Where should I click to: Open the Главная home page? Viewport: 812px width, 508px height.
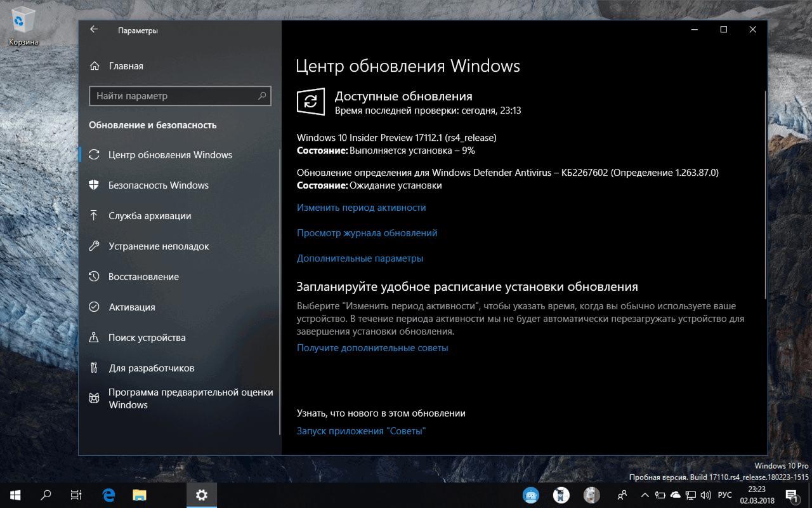pos(117,66)
